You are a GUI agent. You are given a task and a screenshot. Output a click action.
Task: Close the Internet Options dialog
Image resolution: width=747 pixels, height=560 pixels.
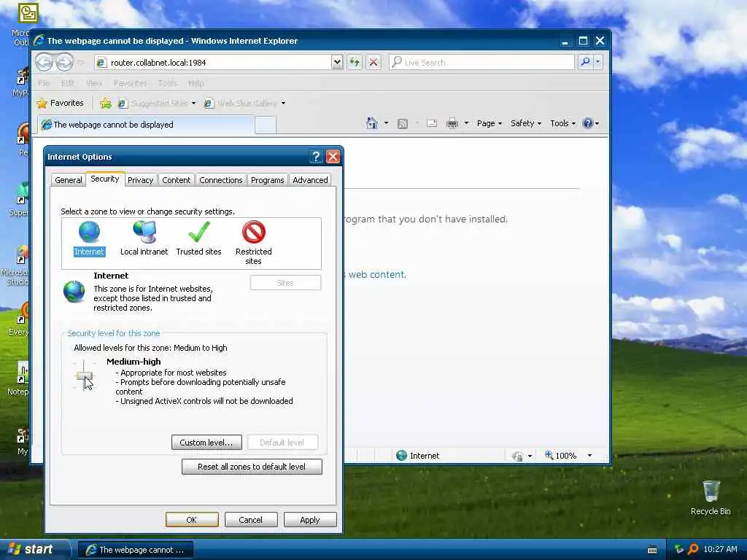tap(333, 157)
